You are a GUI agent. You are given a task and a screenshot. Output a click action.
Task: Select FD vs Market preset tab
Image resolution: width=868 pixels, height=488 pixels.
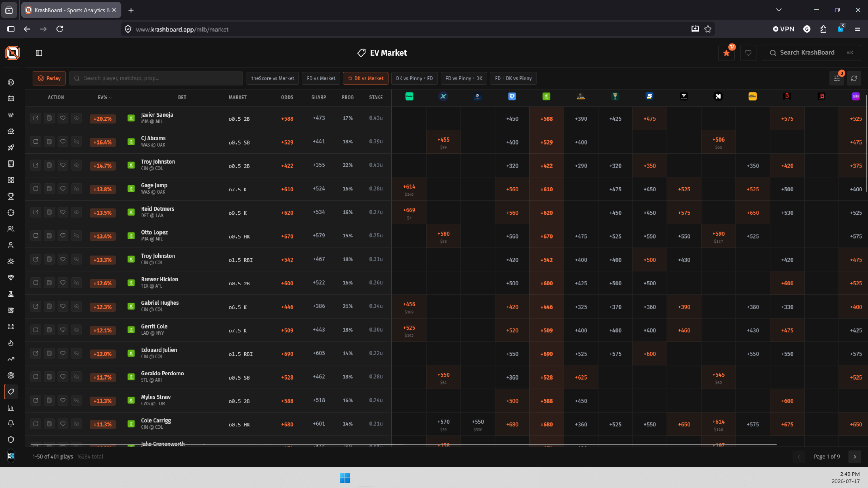point(321,78)
